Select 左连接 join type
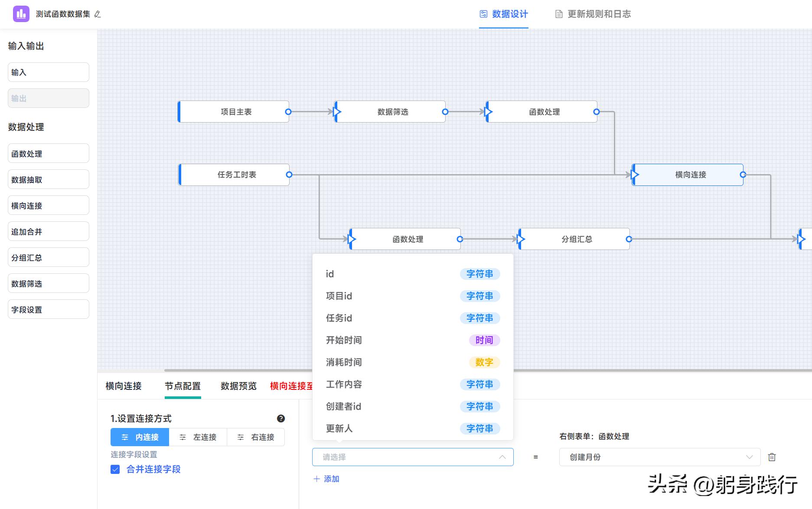This screenshot has width=812, height=509. tap(198, 437)
